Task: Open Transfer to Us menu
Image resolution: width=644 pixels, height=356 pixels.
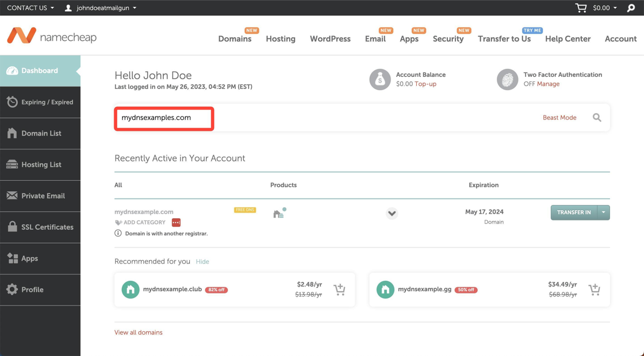Action: click(504, 38)
